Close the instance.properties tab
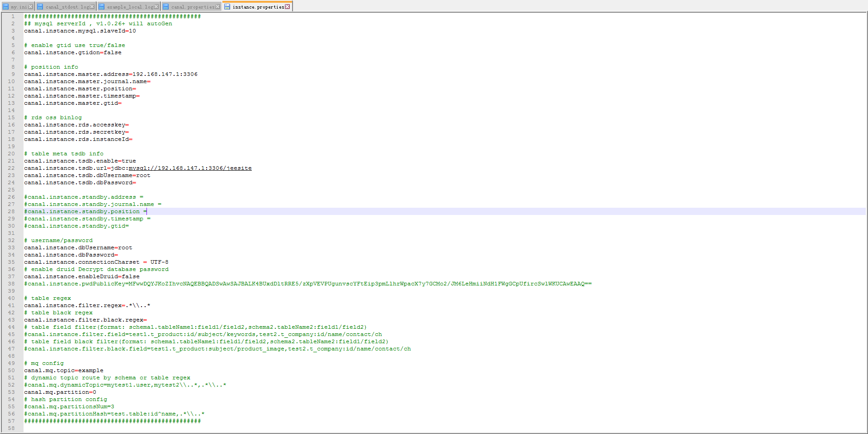Image resolution: width=868 pixels, height=434 pixels. tap(288, 6)
